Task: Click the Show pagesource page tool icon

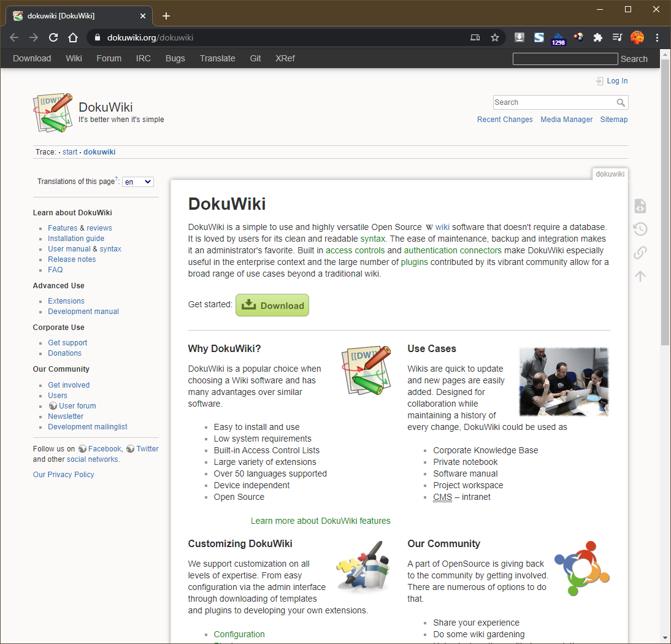Action: (640, 206)
